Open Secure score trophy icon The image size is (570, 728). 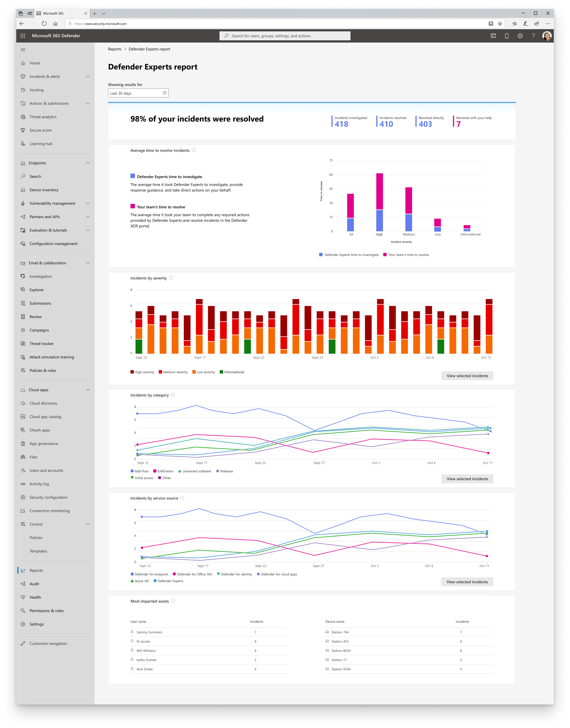pos(23,130)
